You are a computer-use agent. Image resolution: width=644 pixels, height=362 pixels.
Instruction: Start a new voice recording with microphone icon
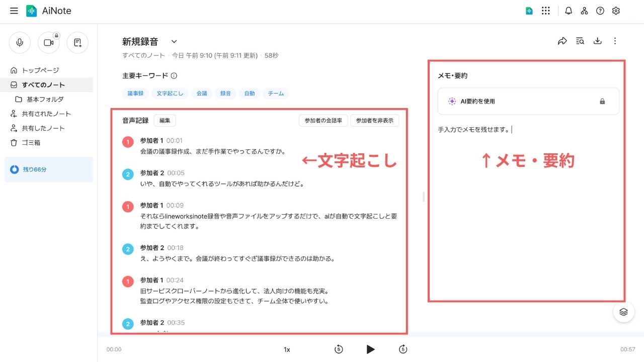(x=20, y=43)
